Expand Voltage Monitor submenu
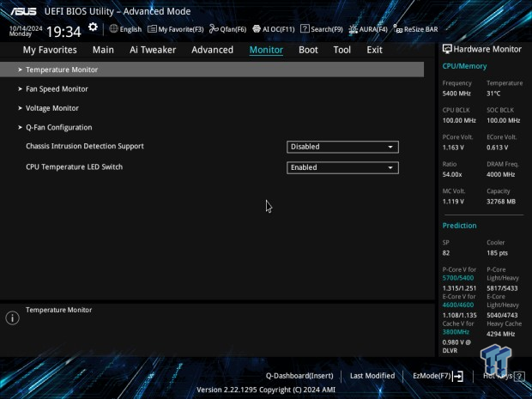The image size is (532, 399). [52, 108]
